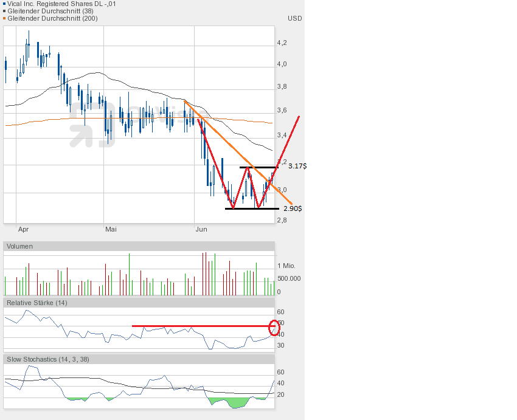517x420 pixels.
Task: Select the Slow Stochastics (14, 3, 38) header
Action: [47, 359]
